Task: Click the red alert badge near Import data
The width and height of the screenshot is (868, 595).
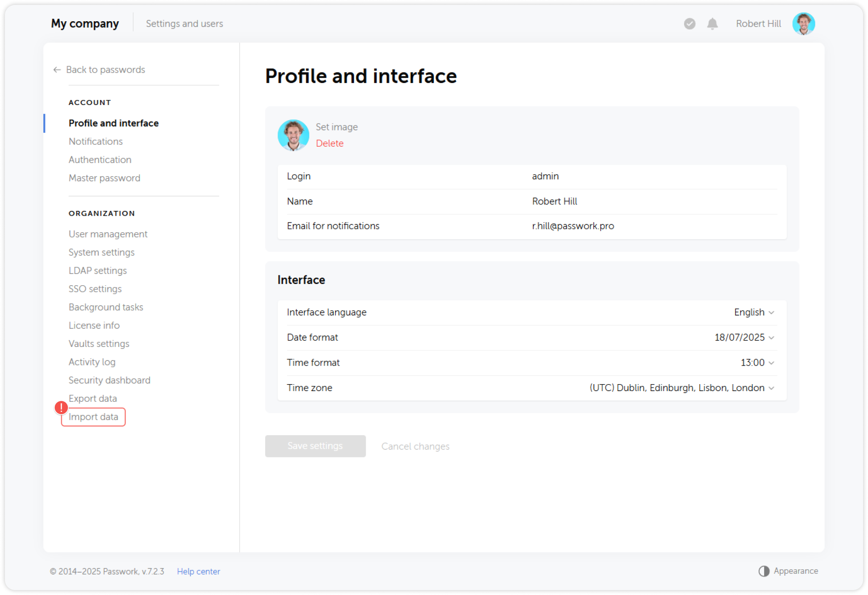Action: coord(61,407)
